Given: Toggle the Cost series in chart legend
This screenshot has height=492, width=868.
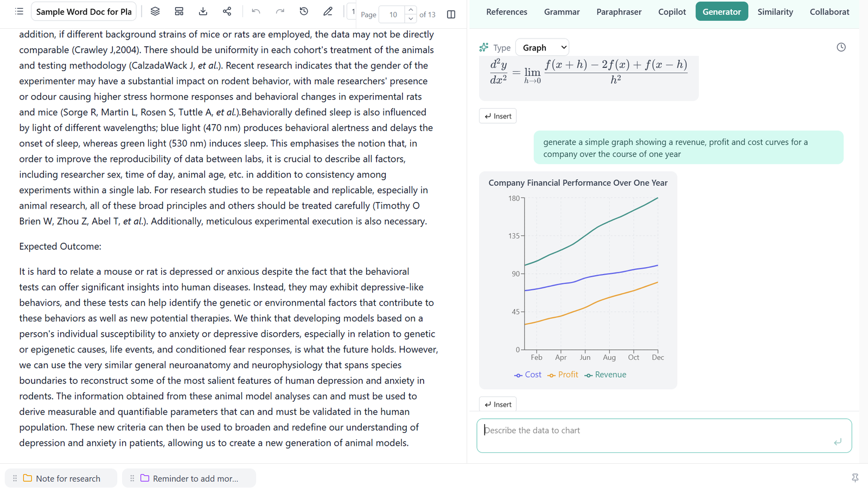Looking at the screenshot, I should tap(528, 375).
